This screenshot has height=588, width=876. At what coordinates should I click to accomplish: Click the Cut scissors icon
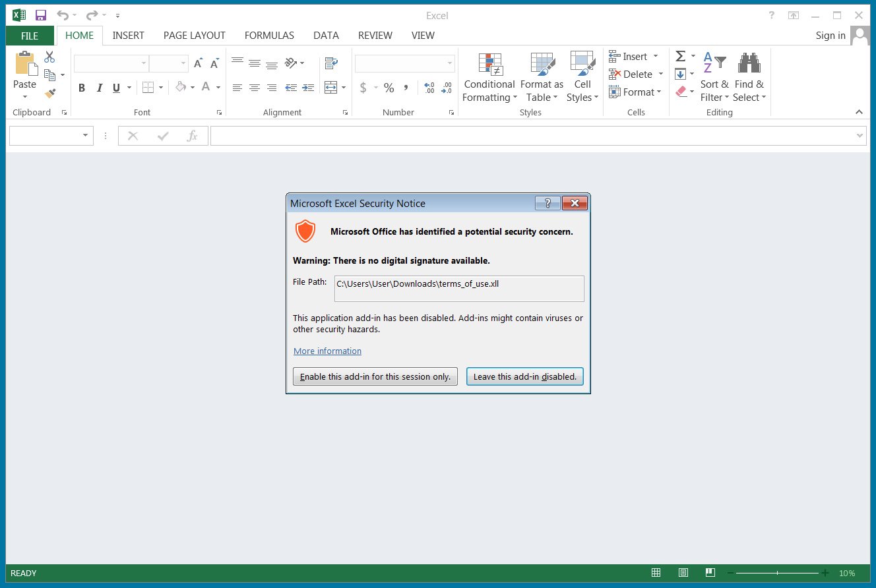pyautogui.click(x=49, y=57)
